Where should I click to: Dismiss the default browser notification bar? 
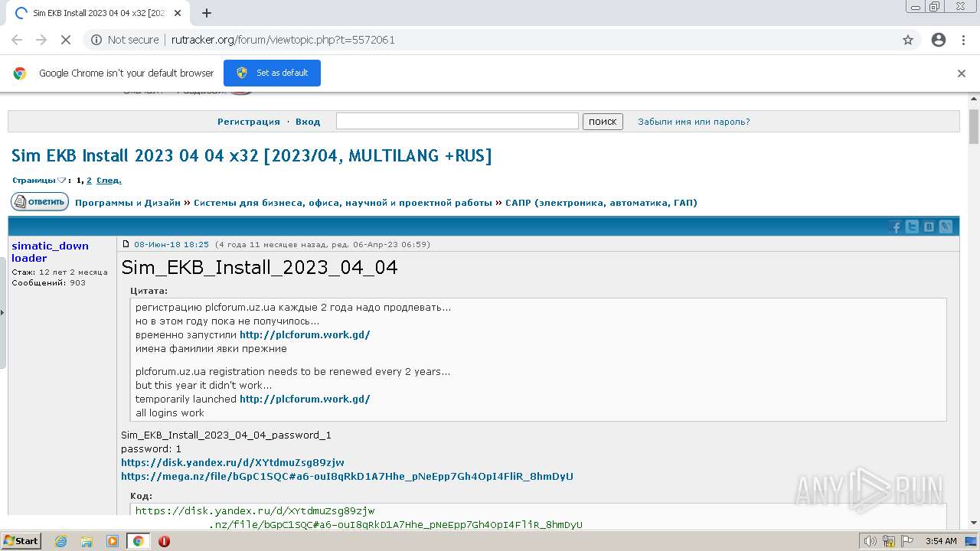(962, 73)
